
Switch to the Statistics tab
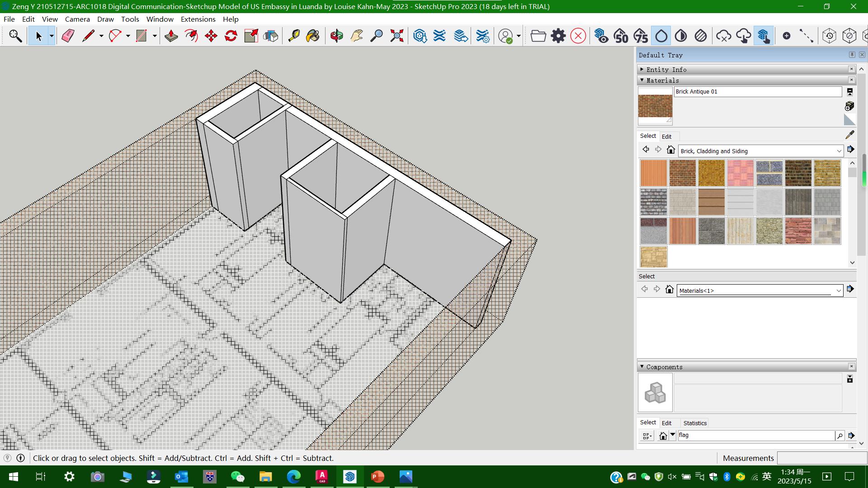click(x=694, y=423)
